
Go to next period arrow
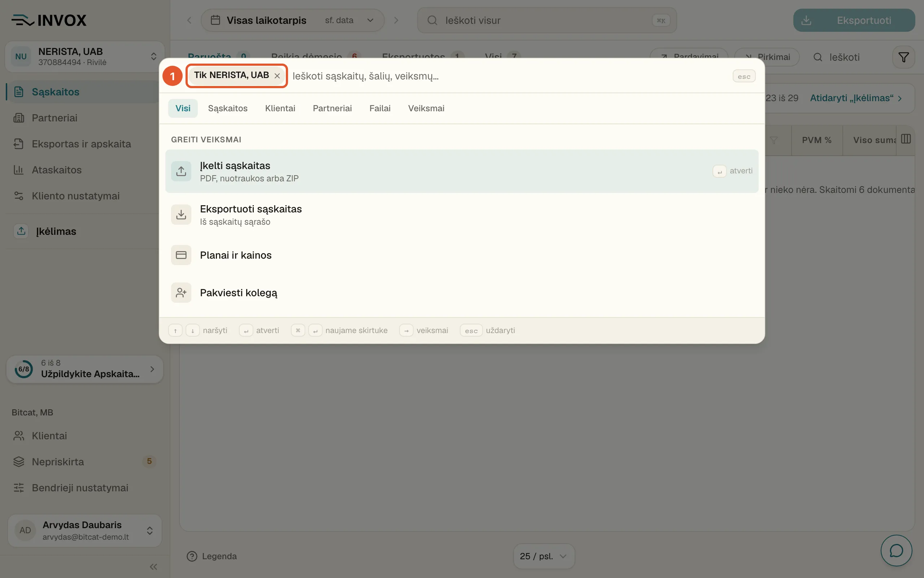coord(396,20)
